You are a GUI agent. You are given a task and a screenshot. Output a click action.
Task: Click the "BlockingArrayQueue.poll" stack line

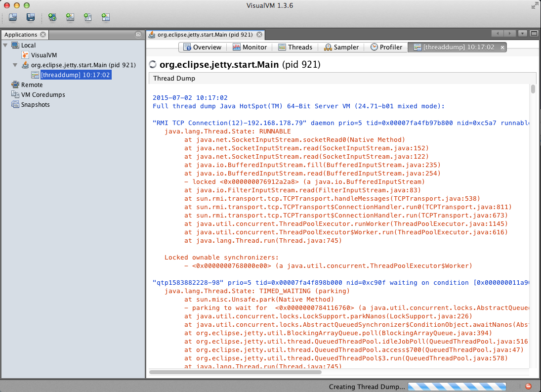[338, 333]
